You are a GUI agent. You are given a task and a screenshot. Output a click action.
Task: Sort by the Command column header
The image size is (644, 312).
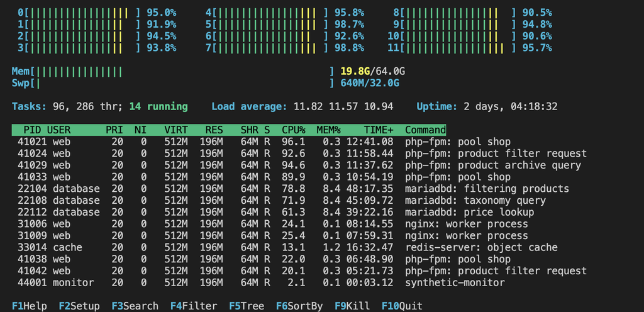(x=426, y=130)
